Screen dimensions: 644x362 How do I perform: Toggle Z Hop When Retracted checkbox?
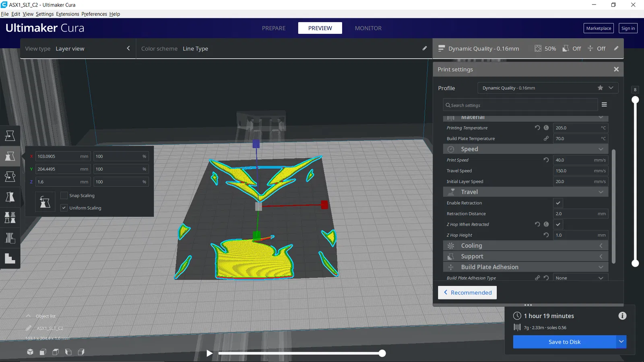pos(558,224)
